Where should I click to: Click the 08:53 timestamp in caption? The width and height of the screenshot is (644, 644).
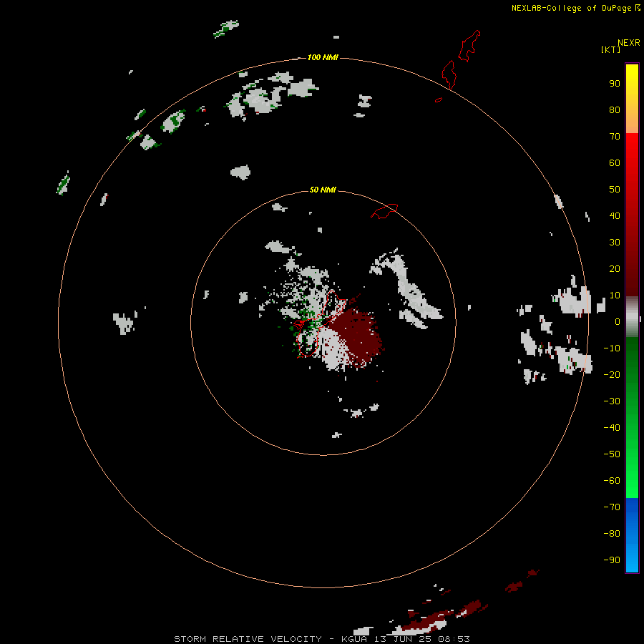click(x=454, y=639)
